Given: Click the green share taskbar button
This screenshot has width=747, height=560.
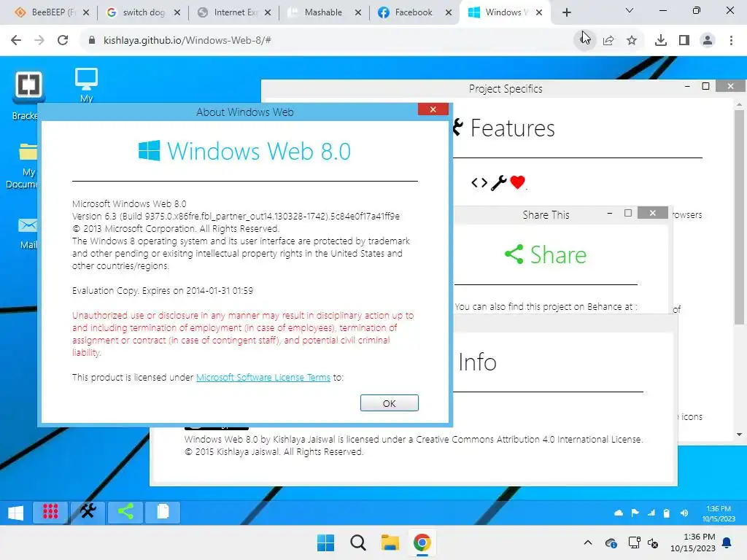Looking at the screenshot, I should click(125, 512).
